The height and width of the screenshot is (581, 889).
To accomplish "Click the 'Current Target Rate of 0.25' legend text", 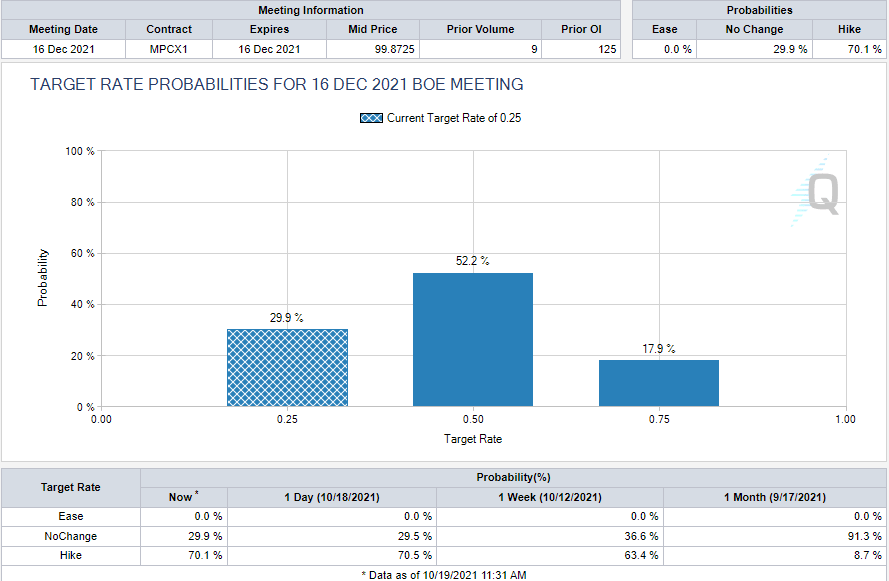I will (x=454, y=118).
